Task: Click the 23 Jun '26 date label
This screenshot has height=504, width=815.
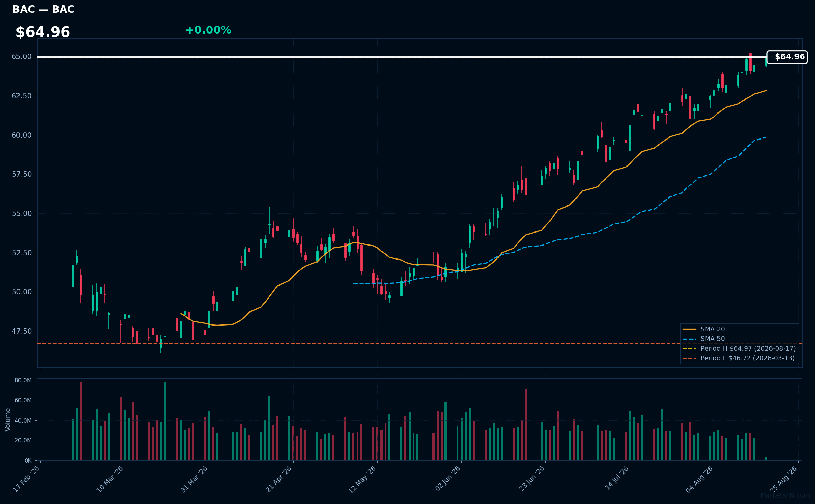Action: click(531, 479)
